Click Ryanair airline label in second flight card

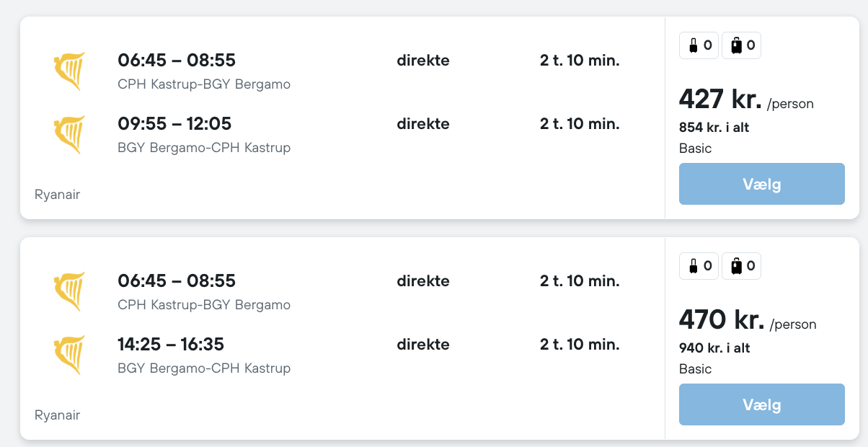point(58,415)
